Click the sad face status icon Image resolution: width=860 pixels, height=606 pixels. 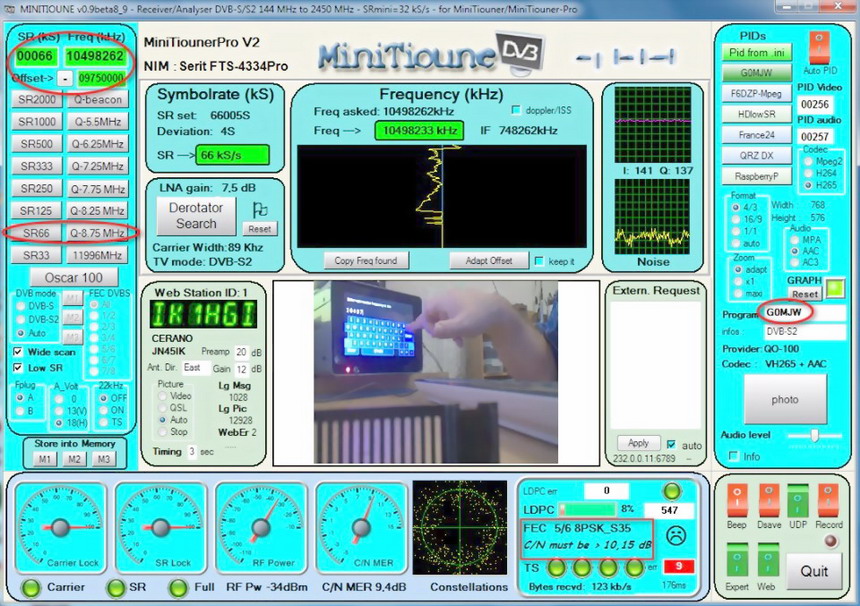tap(676, 535)
